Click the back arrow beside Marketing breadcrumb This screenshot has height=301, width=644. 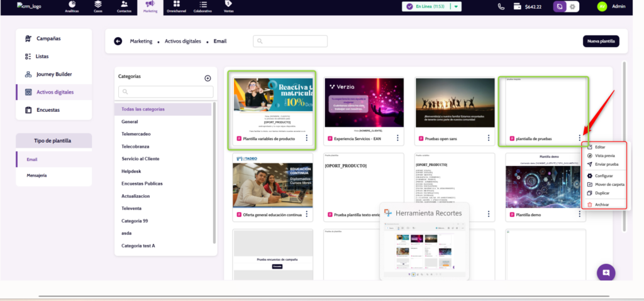pos(118,41)
